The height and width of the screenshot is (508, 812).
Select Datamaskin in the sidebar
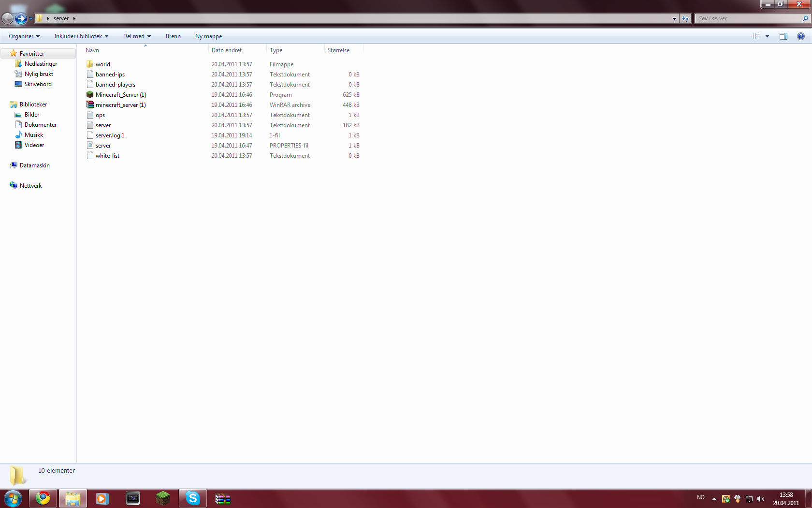pos(34,165)
